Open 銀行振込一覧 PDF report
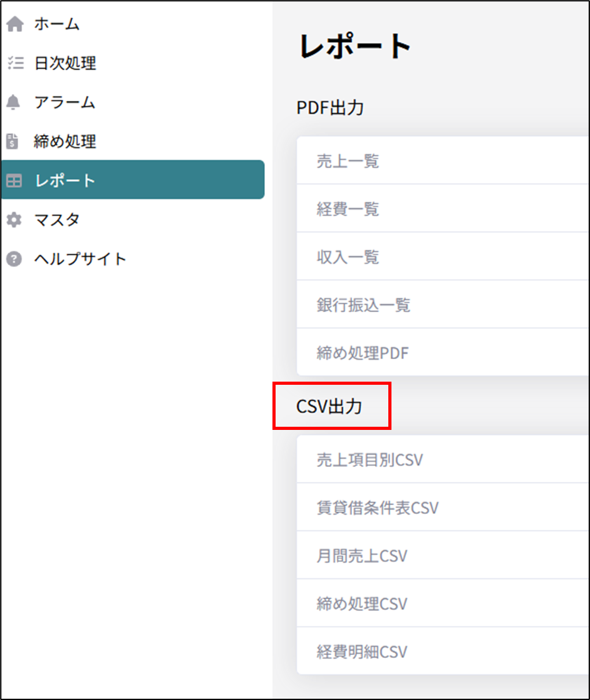 (x=363, y=305)
